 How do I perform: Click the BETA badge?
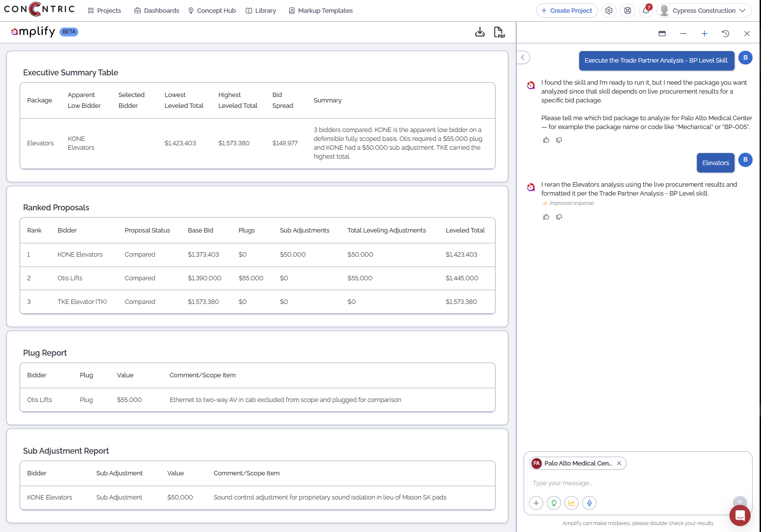[69, 32]
